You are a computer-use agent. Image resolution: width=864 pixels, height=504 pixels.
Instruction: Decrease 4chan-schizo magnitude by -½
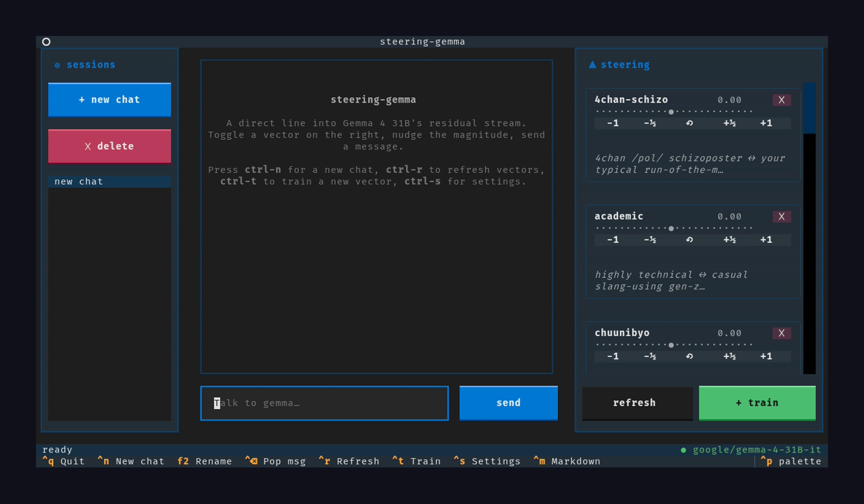coord(650,123)
